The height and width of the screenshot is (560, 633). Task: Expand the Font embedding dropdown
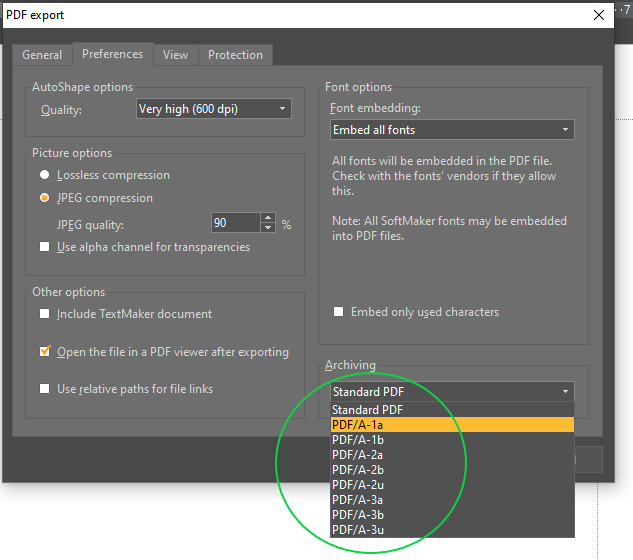click(452, 130)
